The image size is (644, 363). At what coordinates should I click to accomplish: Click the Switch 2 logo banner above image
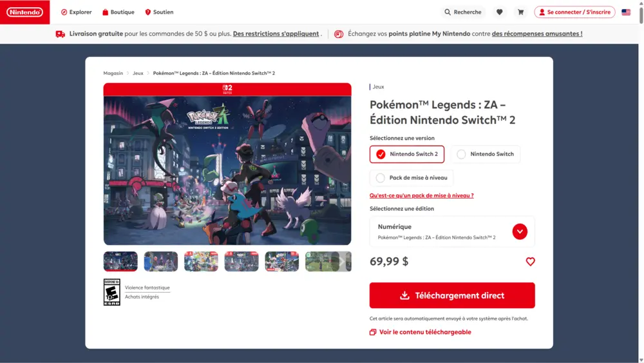click(x=227, y=89)
